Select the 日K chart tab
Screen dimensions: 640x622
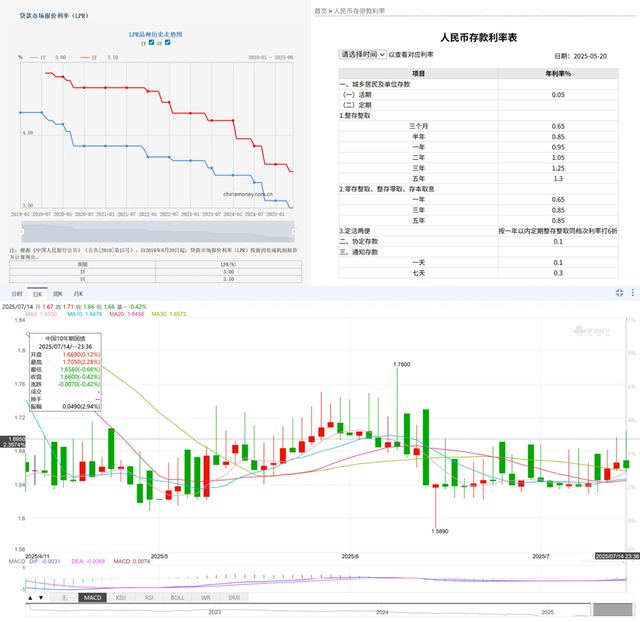[x=38, y=294]
